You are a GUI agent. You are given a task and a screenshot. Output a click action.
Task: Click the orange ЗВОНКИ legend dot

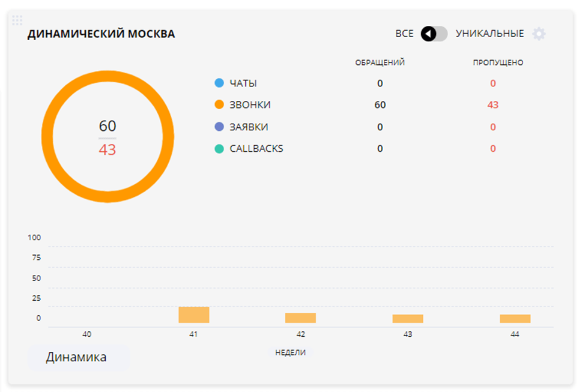coord(219,105)
